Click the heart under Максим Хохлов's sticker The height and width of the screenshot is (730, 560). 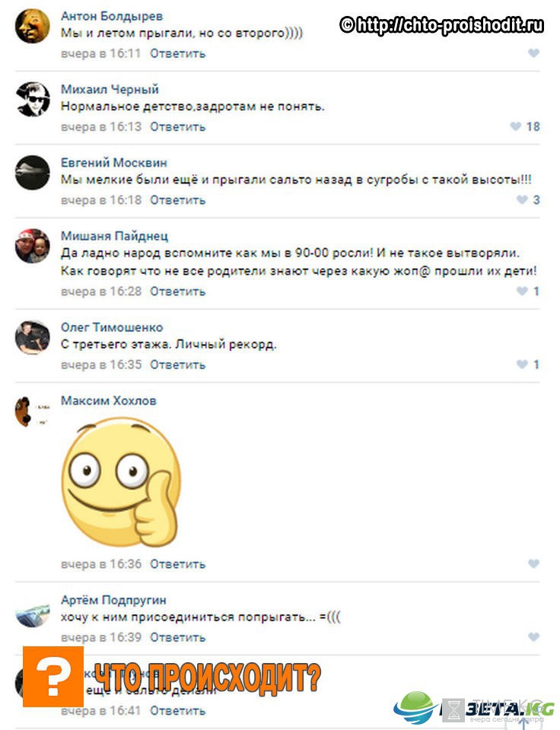click(x=533, y=564)
